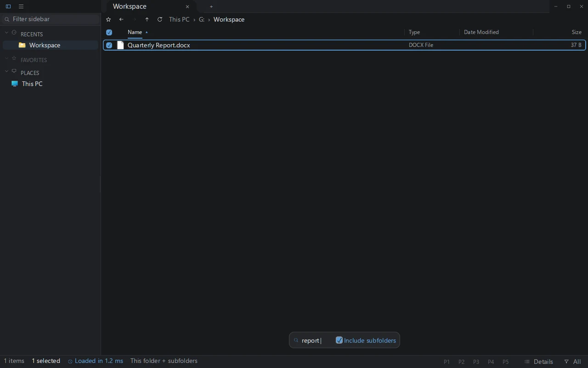Click Workspace in breadcrumb path
The width and height of the screenshot is (588, 368).
pyautogui.click(x=229, y=19)
